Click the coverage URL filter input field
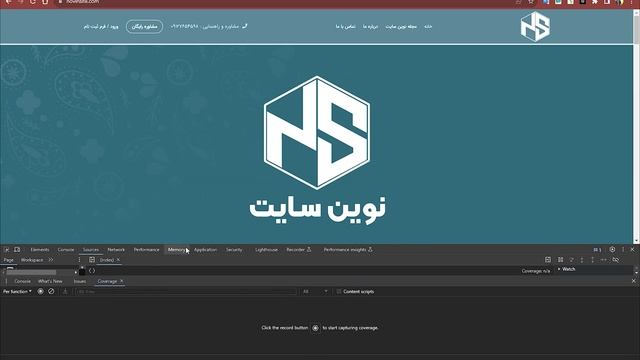 click(x=186, y=291)
